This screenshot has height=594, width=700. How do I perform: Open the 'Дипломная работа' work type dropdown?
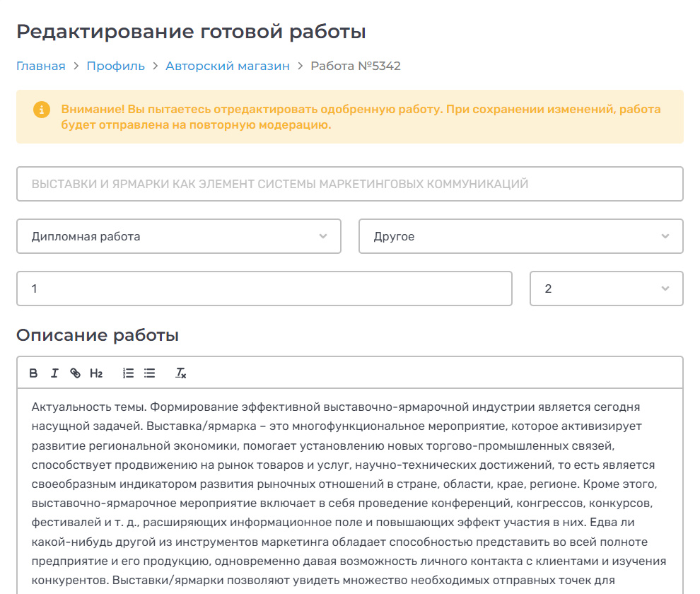pos(178,236)
